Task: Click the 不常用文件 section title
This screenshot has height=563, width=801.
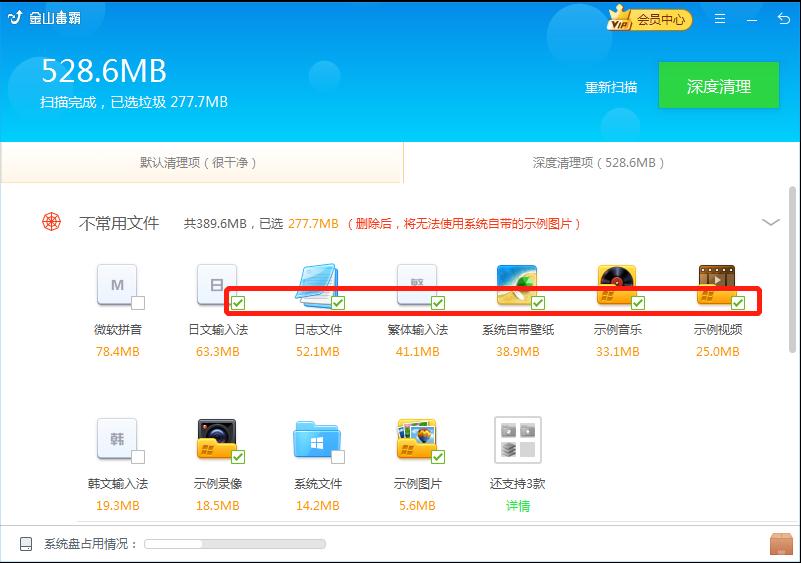Action: pos(119,223)
